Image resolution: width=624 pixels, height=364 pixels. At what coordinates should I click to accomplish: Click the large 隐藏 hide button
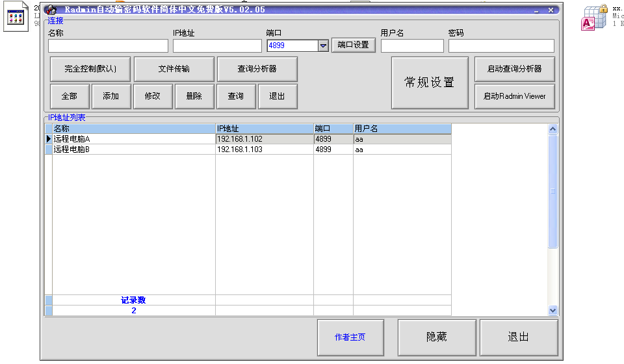tap(437, 337)
